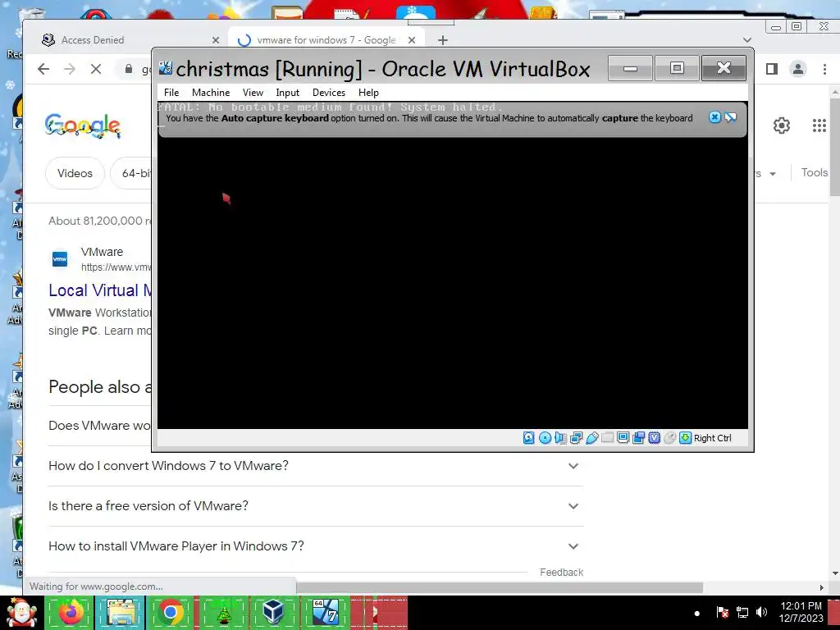Click the Chrome horizontal scrollbar
This screenshot has height=630, width=840.
coord(500,587)
